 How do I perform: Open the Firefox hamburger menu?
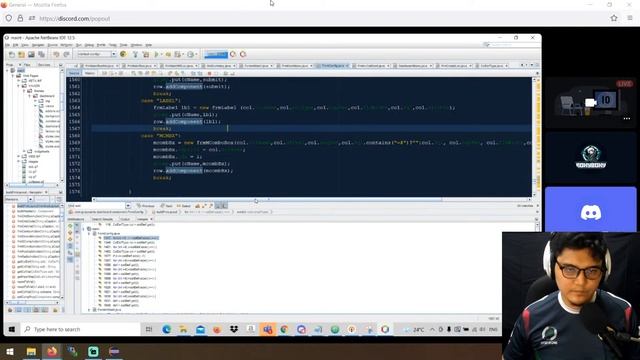[x=630, y=18]
